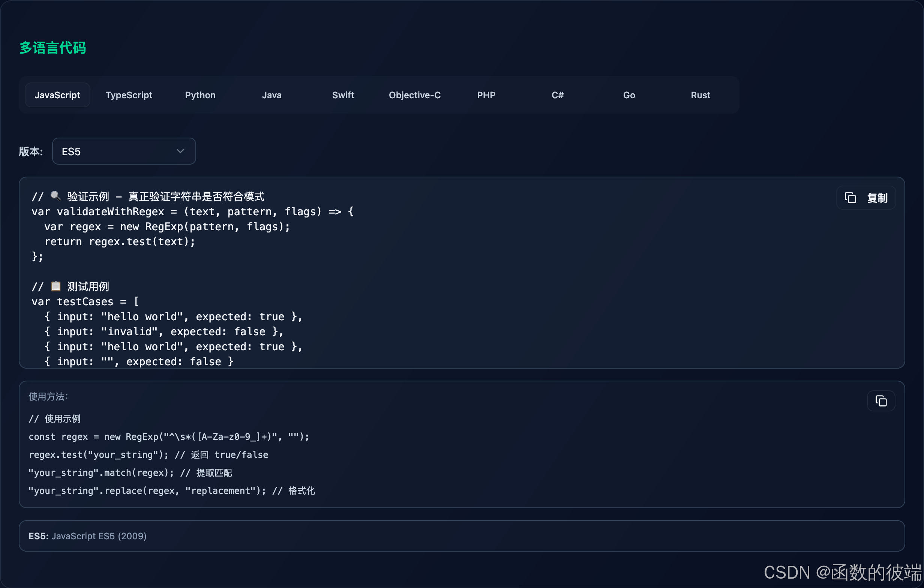Screen dimensions: 924x588
Task: Click the chevron arrow in the version selector
Action: 180,151
